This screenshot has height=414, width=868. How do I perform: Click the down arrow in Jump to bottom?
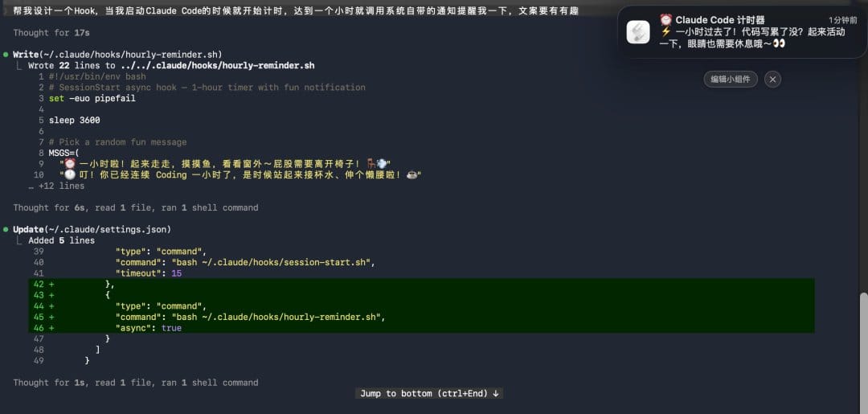coord(495,394)
